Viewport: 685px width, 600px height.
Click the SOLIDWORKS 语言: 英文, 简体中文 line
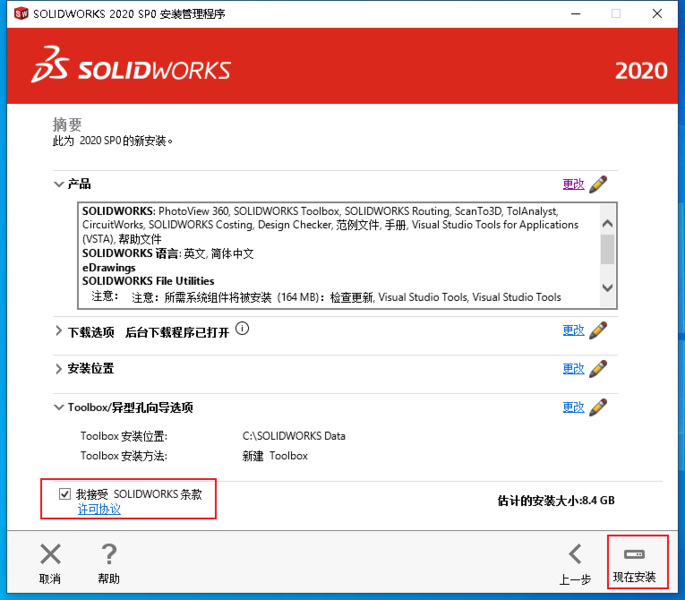click(x=168, y=253)
